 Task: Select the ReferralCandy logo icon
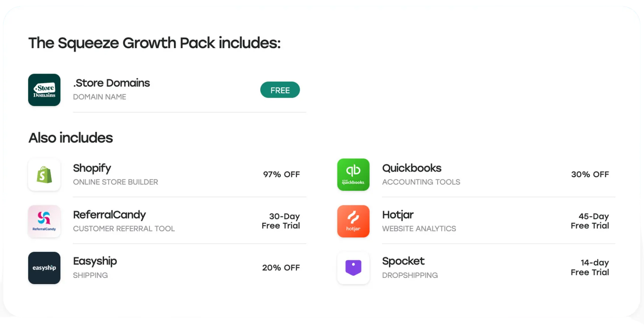[44, 221]
